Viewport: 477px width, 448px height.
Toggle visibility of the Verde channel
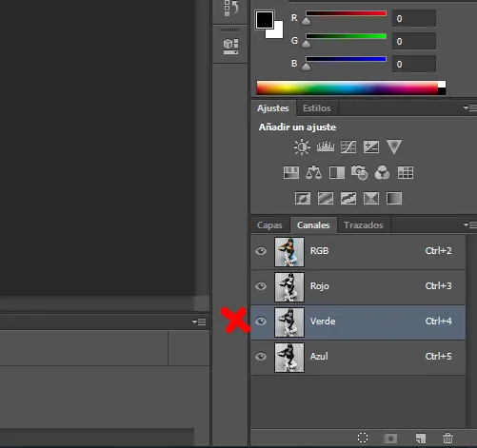pos(261,321)
